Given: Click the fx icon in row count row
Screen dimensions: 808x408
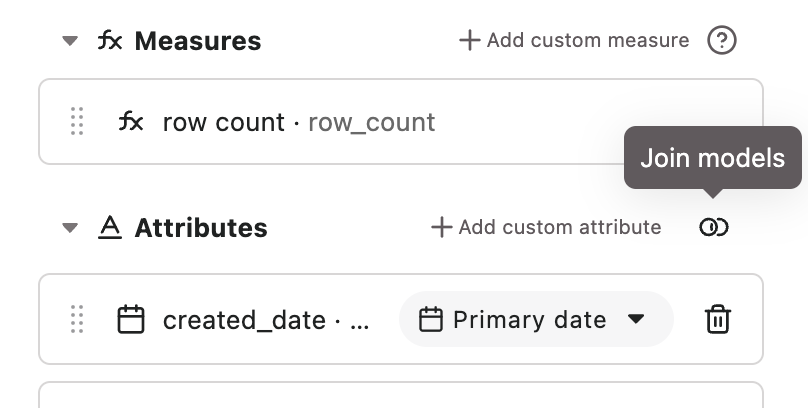Looking at the screenshot, I should pyautogui.click(x=131, y=122).
